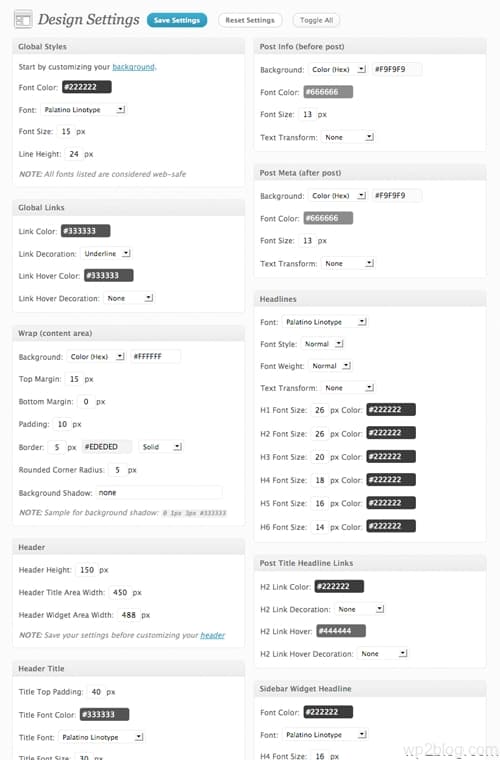Click the Rounded Corner Radius field

tap(117, 470)
